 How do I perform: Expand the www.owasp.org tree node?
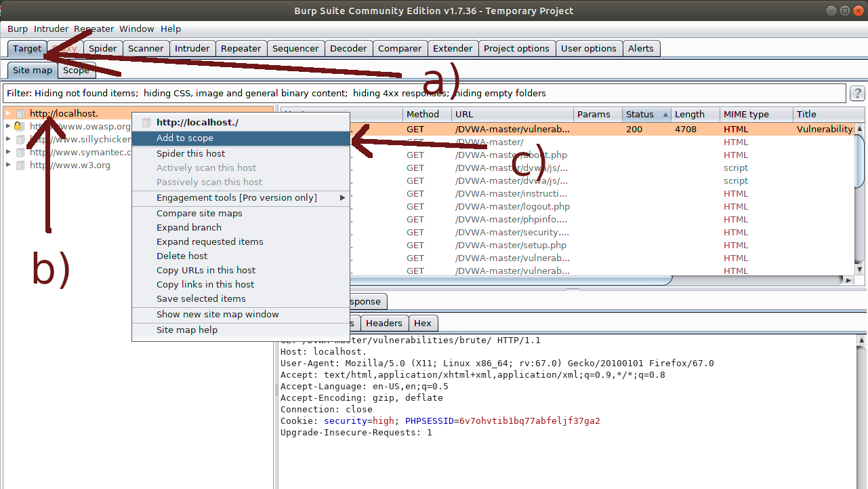(x=9, y=127)
